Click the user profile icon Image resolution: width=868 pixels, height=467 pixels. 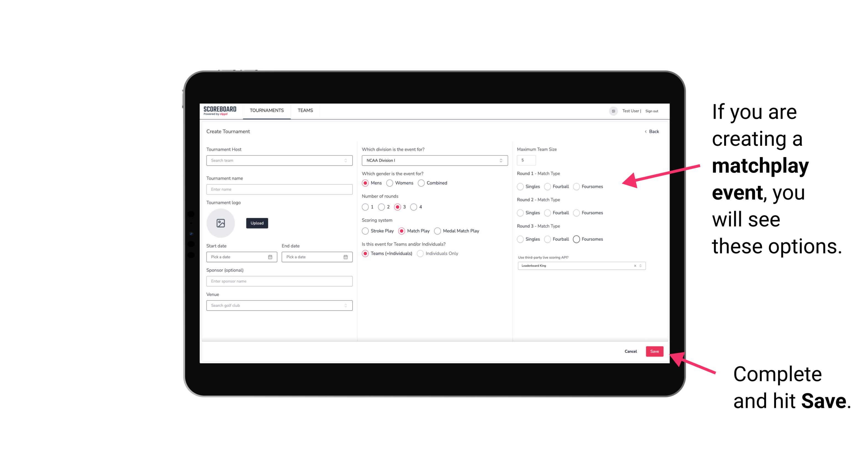point(612,110)
